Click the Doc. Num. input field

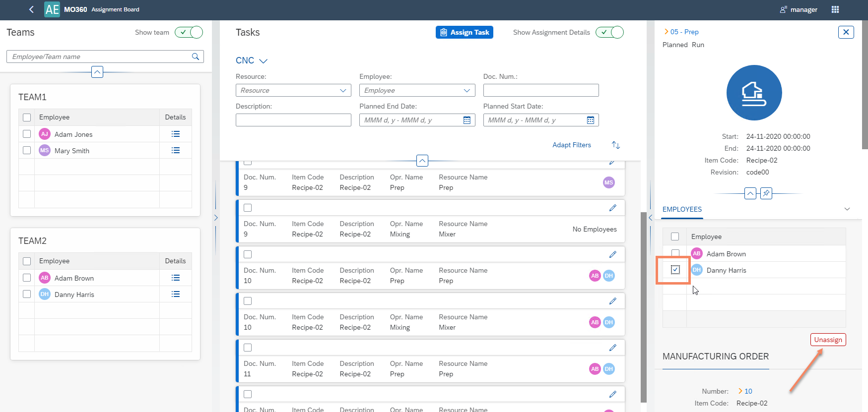(x=540, y=90)
